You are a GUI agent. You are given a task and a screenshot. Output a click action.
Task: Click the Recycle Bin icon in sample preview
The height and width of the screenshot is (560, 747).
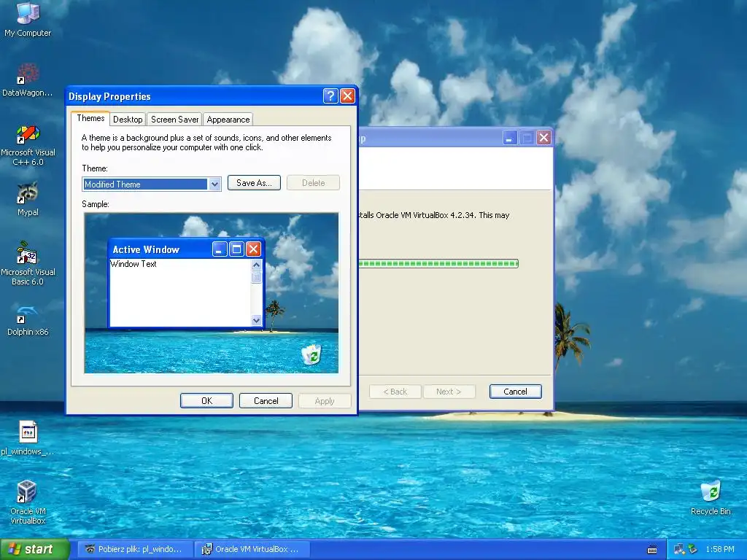(311, 355)
